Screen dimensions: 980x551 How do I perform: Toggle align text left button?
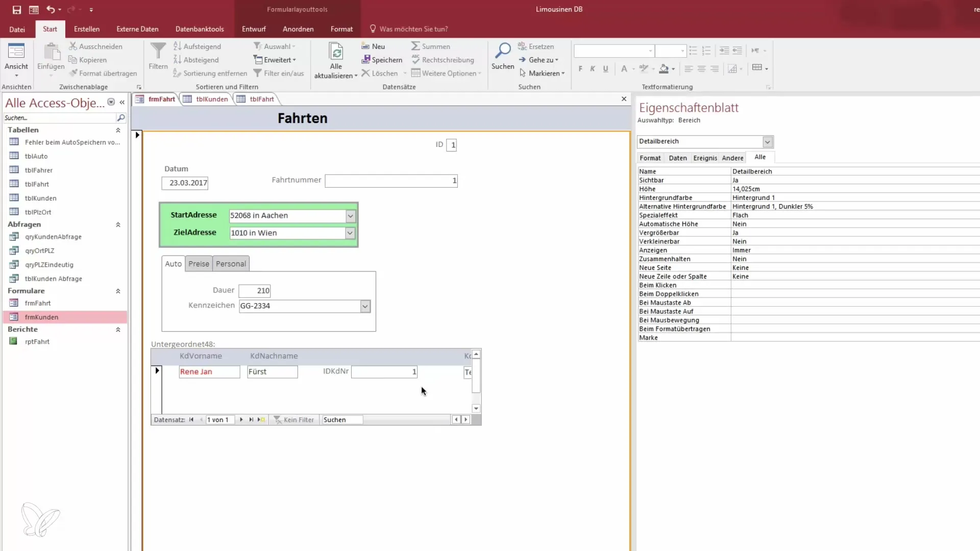click(689, 69)
